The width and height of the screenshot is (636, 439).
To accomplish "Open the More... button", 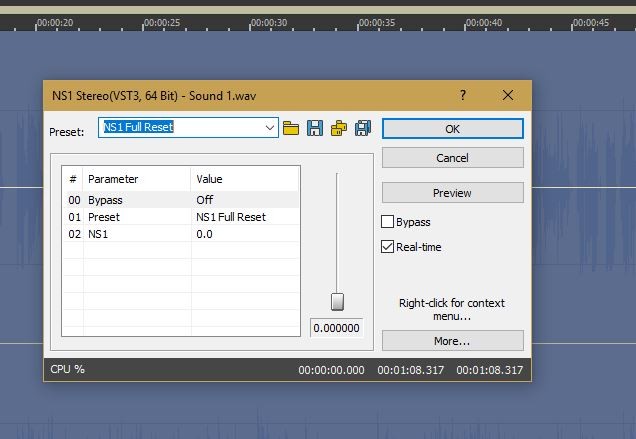I will tap(453, 341).
